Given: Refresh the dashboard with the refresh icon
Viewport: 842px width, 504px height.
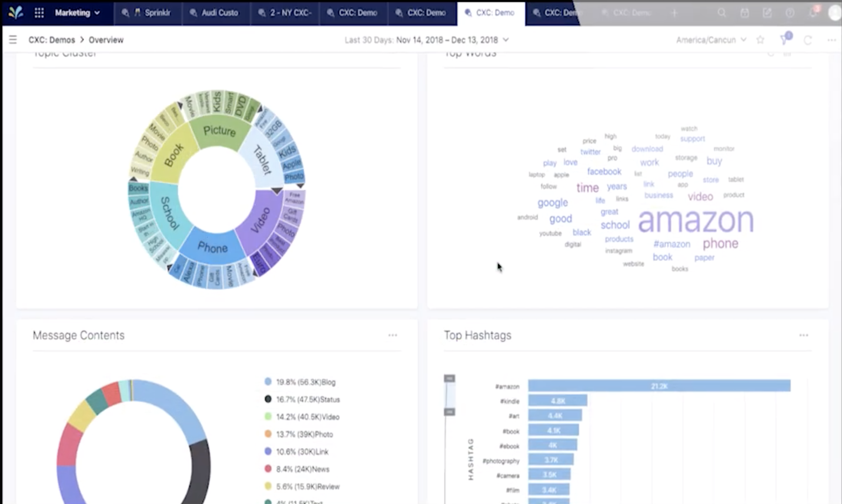Looking at the screenshot, I should click(808, 40).
